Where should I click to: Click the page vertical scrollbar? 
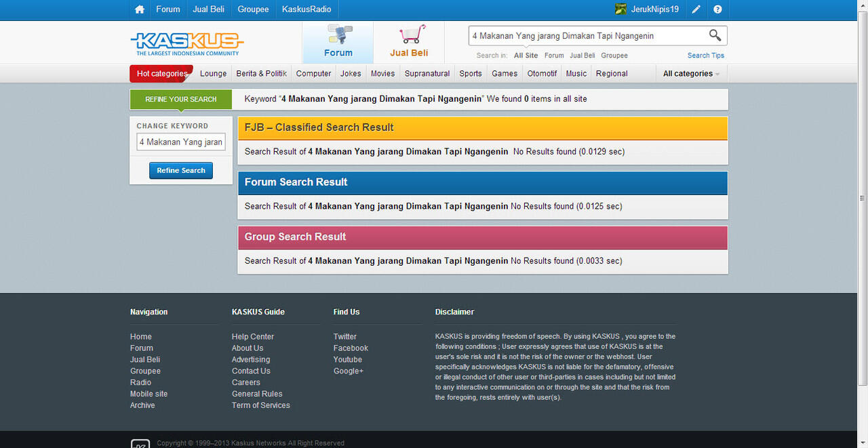pos(862,203)
